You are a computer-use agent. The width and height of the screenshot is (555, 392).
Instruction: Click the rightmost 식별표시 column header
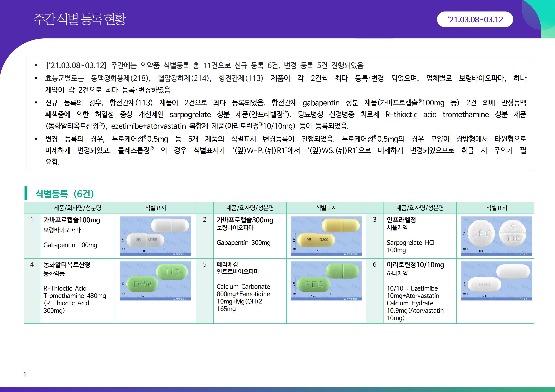(496, 208)
